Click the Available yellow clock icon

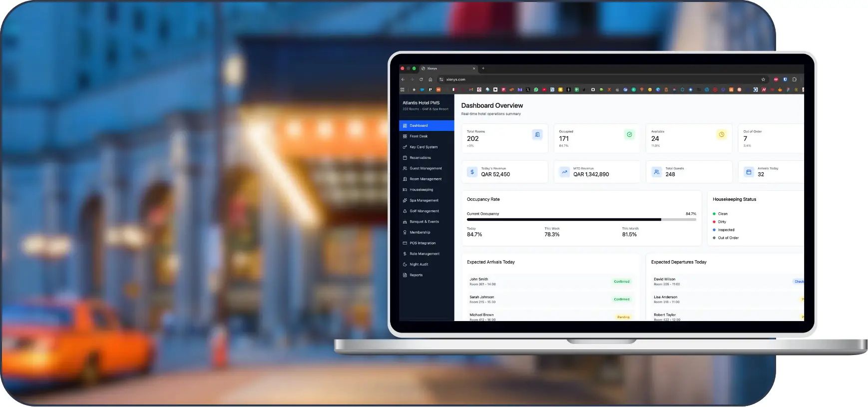(721, 135)
